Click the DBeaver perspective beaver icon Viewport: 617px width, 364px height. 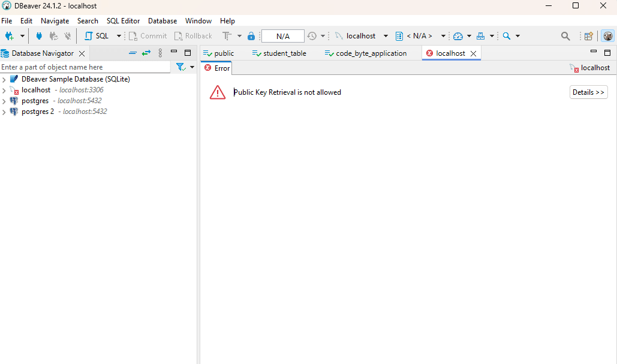tap(608, 36)
